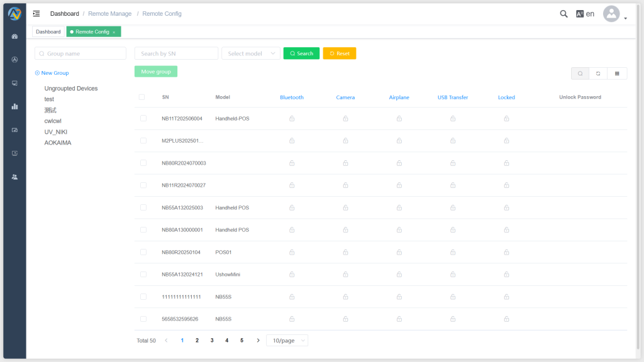Viewport: 644px width, 362px height.
Task: Go to page 3 of results
Action: (x=212, y=340)
